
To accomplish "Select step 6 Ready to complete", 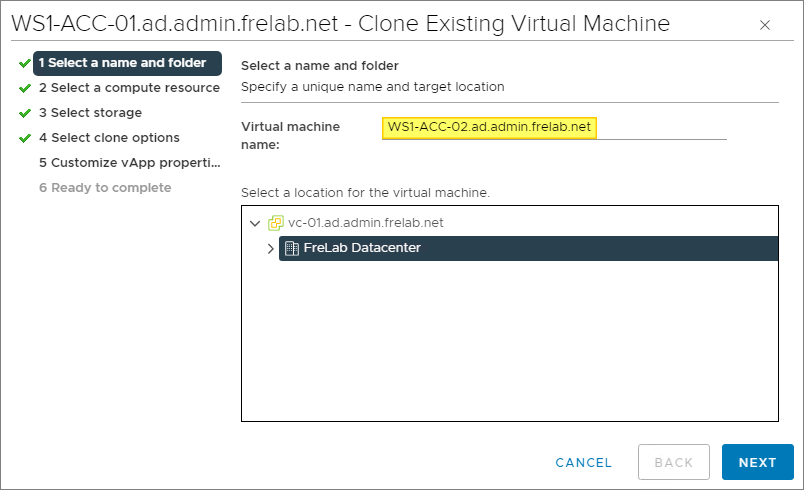I will [105, 188].
